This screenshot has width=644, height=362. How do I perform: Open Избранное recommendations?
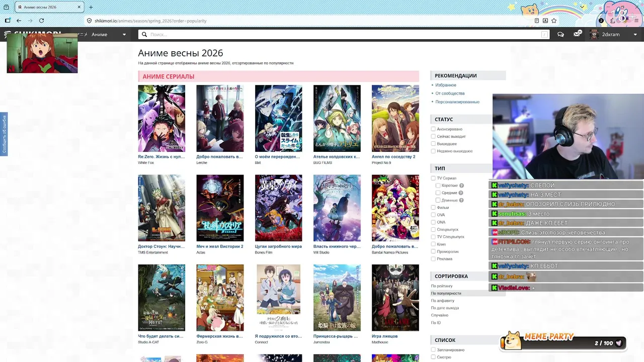click(446, 85)
